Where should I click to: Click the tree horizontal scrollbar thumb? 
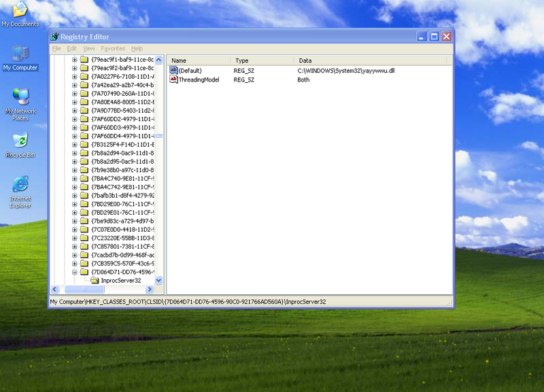point(84,289)
